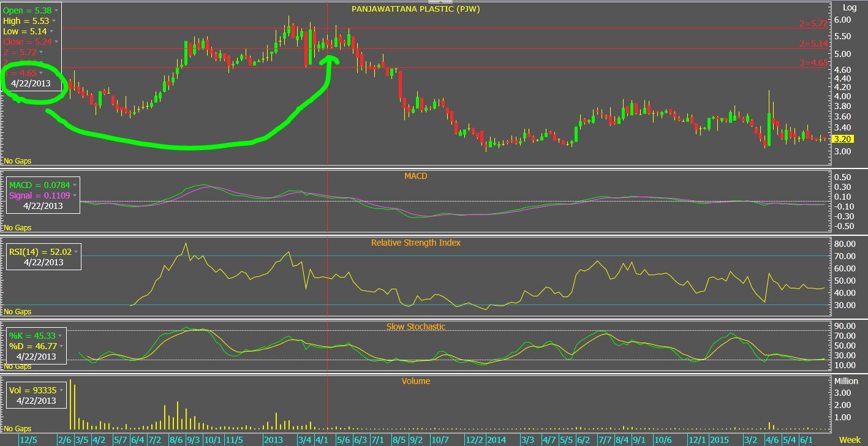The width and height of the screenshot is (868, 446).
Task: Click the 2=5.14 level label on the right
Action: [x=813, y=43]
